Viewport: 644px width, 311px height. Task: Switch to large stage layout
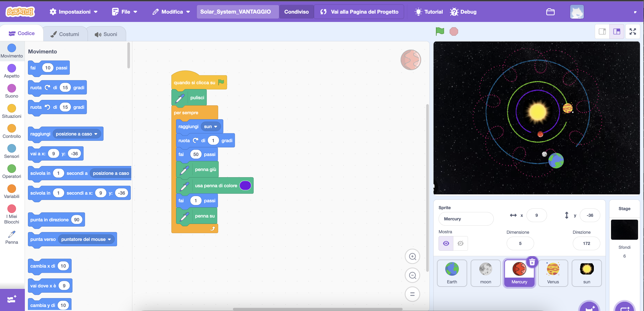pos(617,31)
